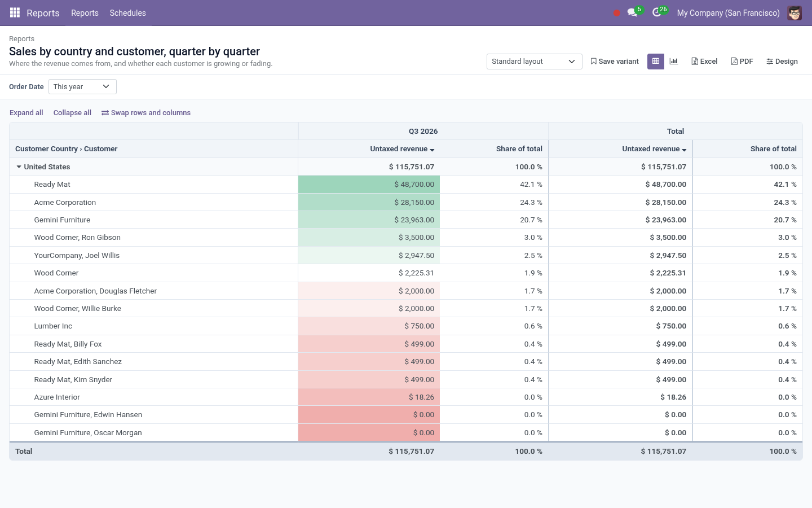
Task: Click Expand all link
Action: pos(27,113)
